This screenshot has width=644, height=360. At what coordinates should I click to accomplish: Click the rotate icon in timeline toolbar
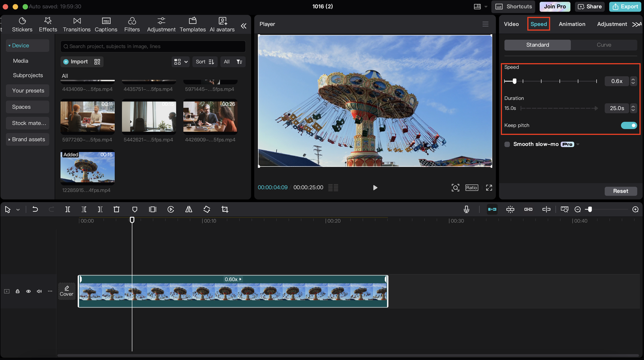tap(207, 209)
